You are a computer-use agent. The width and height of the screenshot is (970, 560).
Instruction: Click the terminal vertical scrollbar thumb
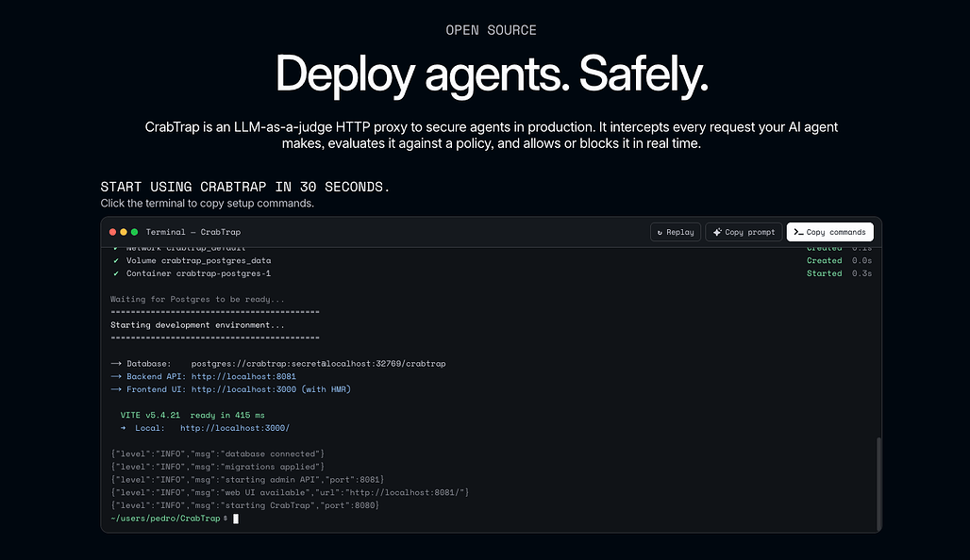[x=878, y=484]
